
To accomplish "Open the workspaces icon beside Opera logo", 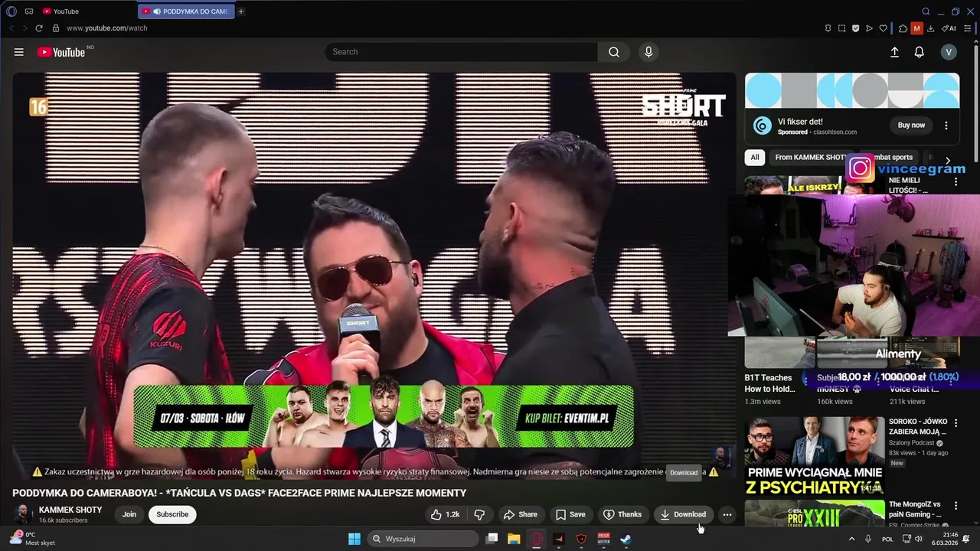I will (29, 11).
